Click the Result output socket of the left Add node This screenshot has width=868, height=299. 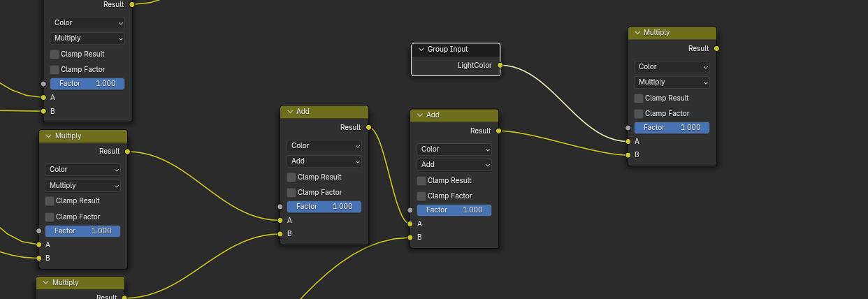tap(368, 127)
